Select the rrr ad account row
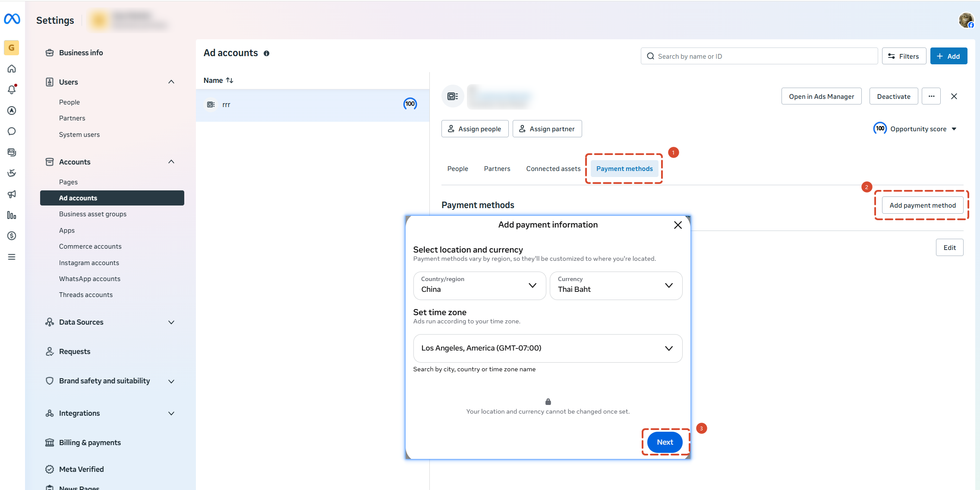The height and width of the screenshot is (490, 980). (x=312, y=105)
